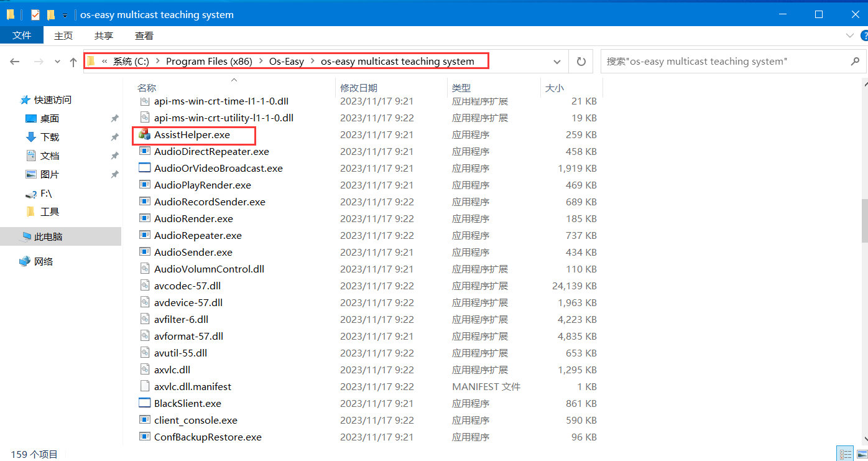Click the Refresh button in address bar
The width and height of the screenshot is (868, 461).
[581, 62]
